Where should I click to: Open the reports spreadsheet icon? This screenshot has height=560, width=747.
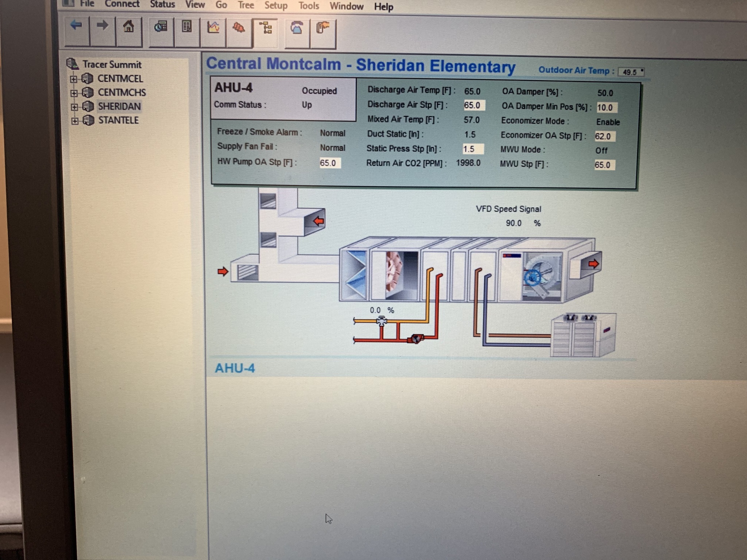coord(187,28)
